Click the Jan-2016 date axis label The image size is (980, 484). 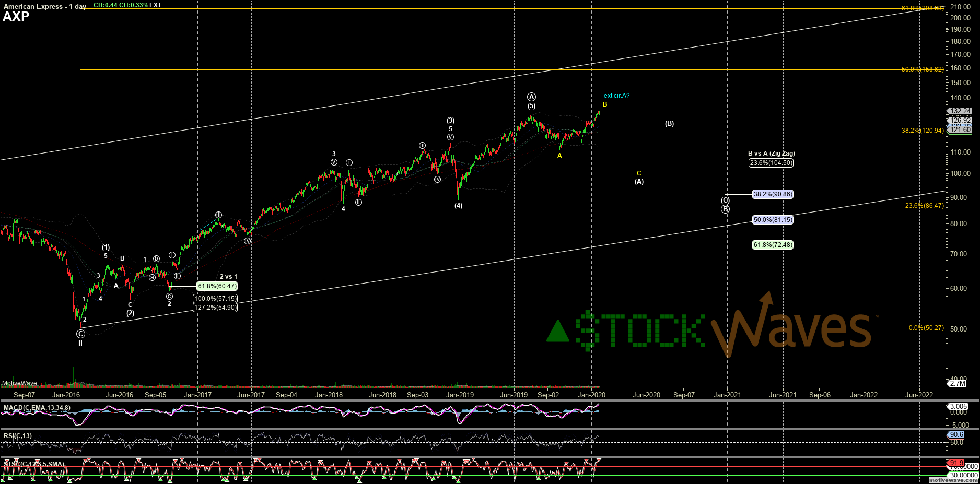pyautogui.click(x=66, y=395)
